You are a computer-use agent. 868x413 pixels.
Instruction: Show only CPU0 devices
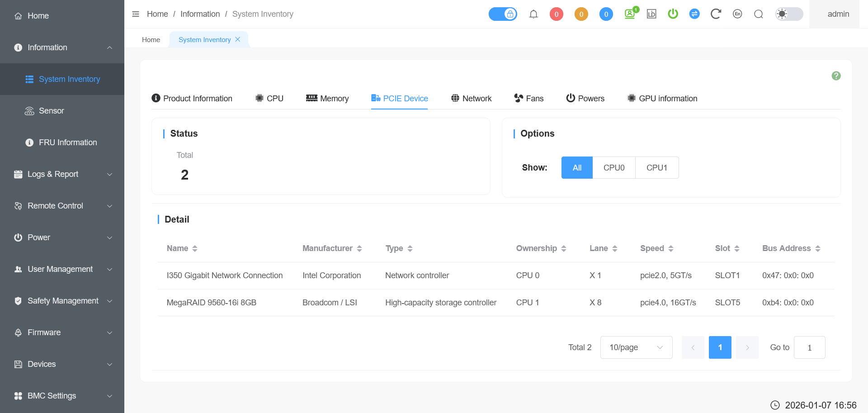[x=613, y=168]
